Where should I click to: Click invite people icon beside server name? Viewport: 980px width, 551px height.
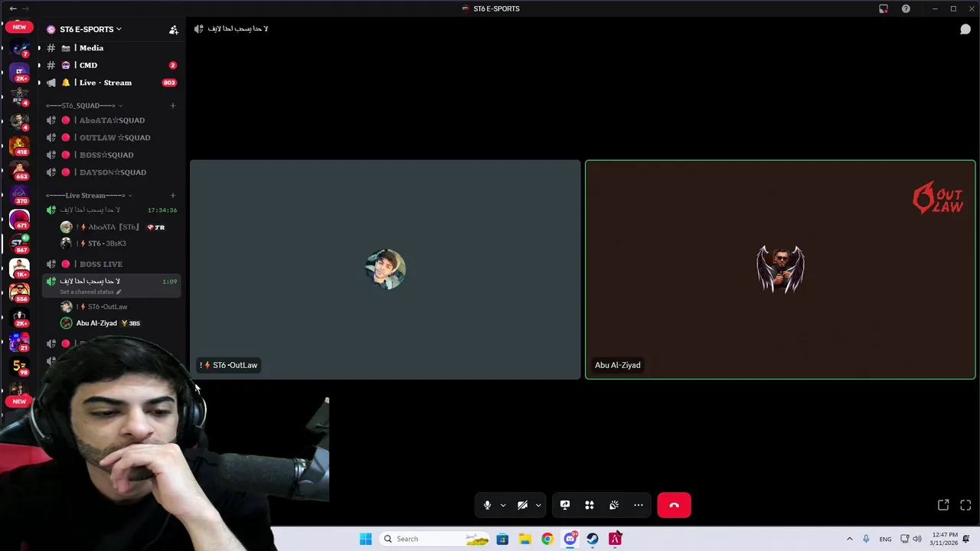click(174, 30)
